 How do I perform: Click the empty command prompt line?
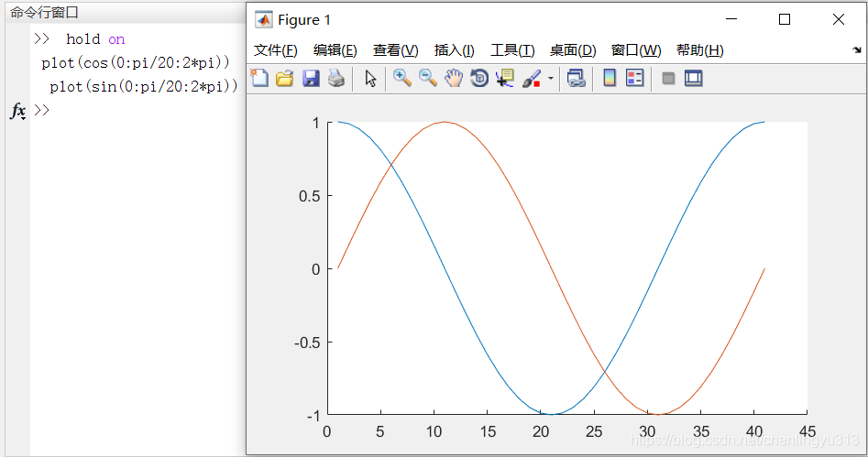tap(138, 110)
